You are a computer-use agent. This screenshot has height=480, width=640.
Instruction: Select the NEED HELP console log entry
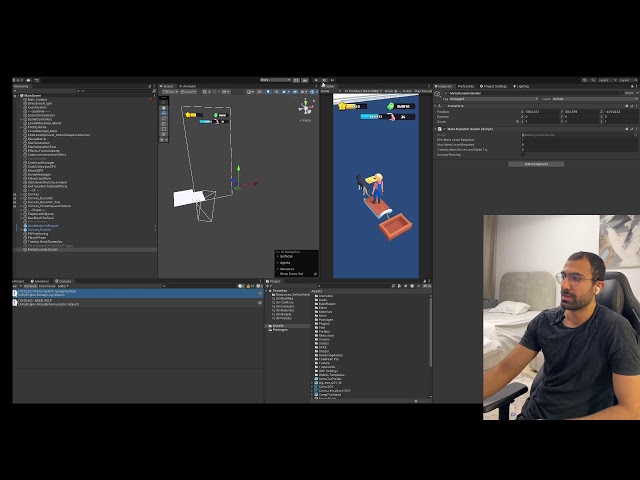click(x=138, y=302)
